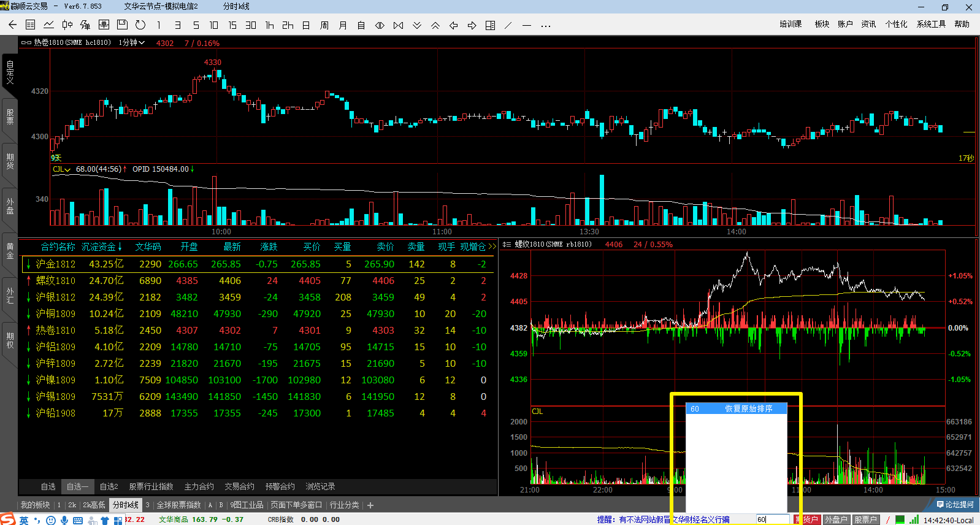The width and height of the screenshot is (980, 525).
Task: Expand more columns arrow after 现增仓
Action: point(492,247)
